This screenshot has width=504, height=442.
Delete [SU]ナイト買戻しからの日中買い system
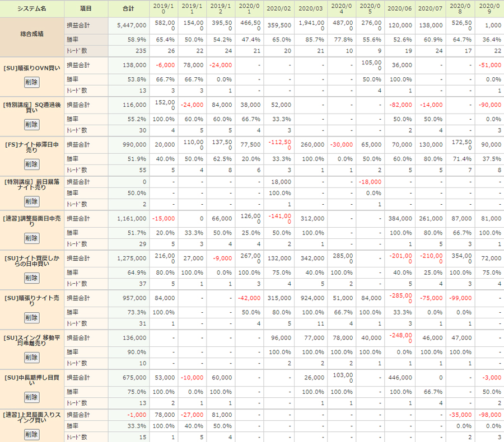31,278
